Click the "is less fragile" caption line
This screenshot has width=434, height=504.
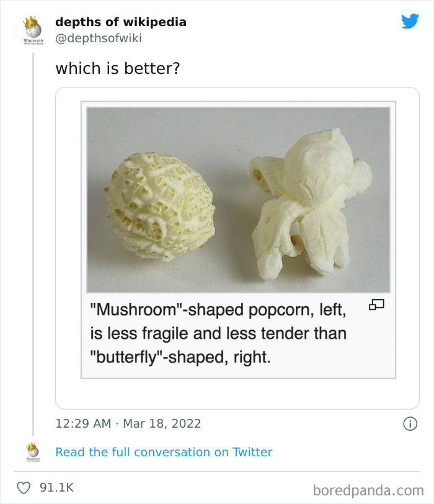tap(218, 333)
